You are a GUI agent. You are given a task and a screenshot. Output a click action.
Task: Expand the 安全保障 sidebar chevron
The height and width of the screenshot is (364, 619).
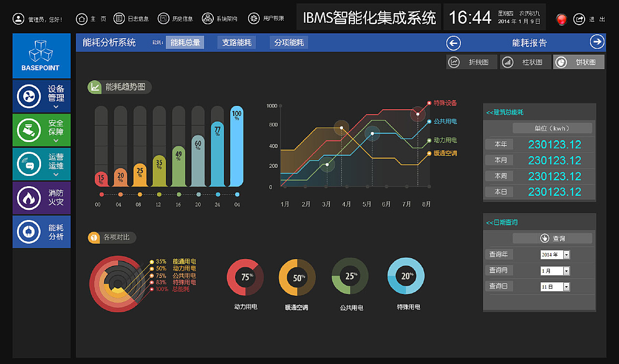tap(56, 141)
